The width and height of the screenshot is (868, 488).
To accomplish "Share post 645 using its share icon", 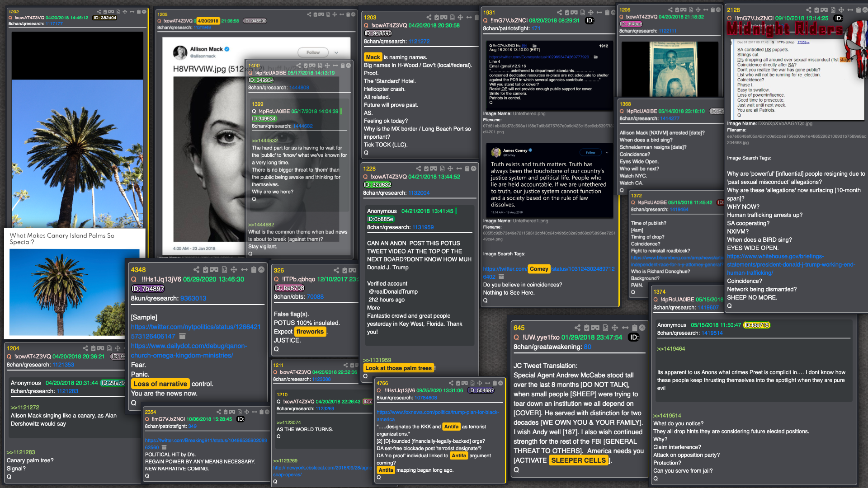I will coord(577,328).
